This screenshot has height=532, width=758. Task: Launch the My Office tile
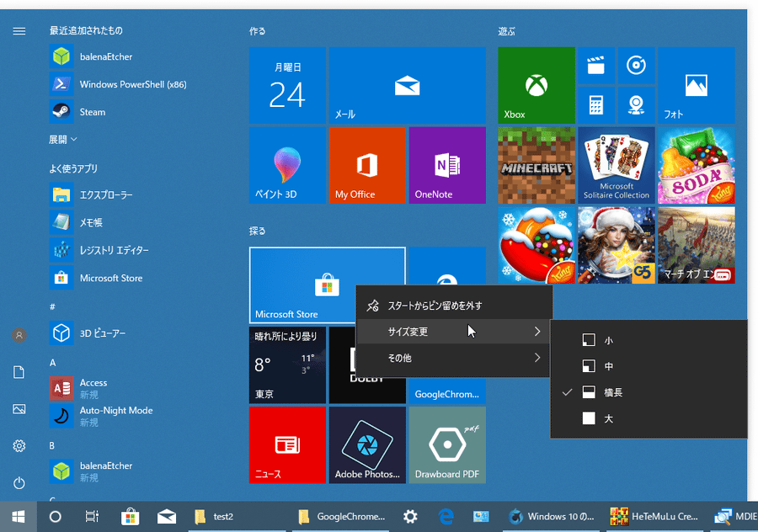coord(367,165)
